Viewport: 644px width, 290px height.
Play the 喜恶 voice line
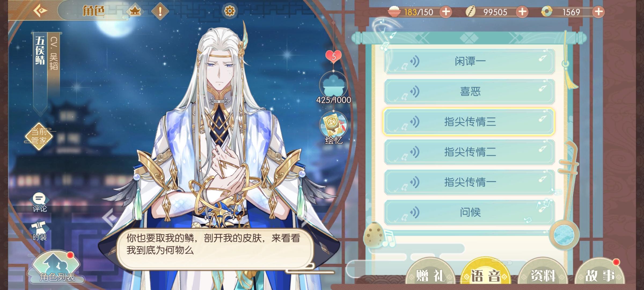469,92
